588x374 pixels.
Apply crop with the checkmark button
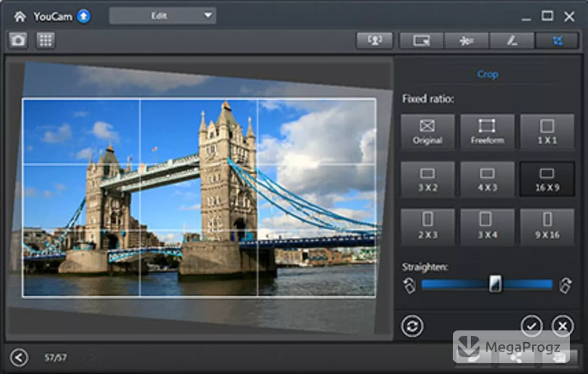532,326
